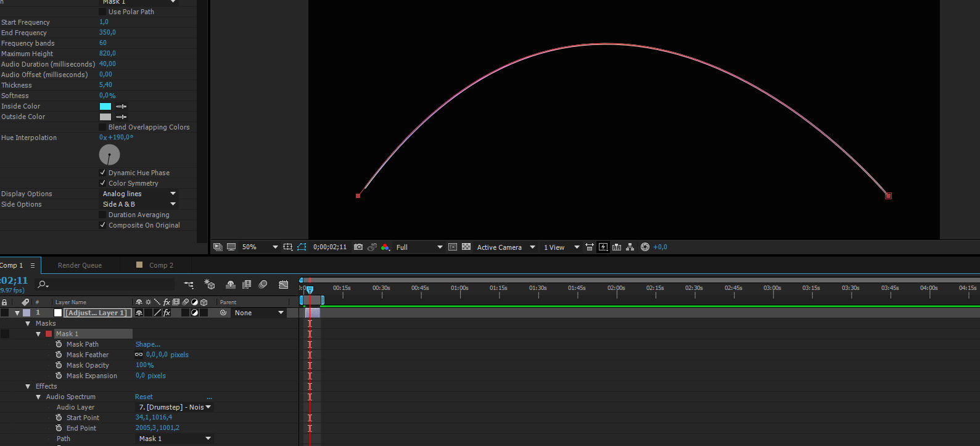This screenshot has height=446, width=980.
Task: Switch to the Comp 2 tab
Action: tap(160, 265)
